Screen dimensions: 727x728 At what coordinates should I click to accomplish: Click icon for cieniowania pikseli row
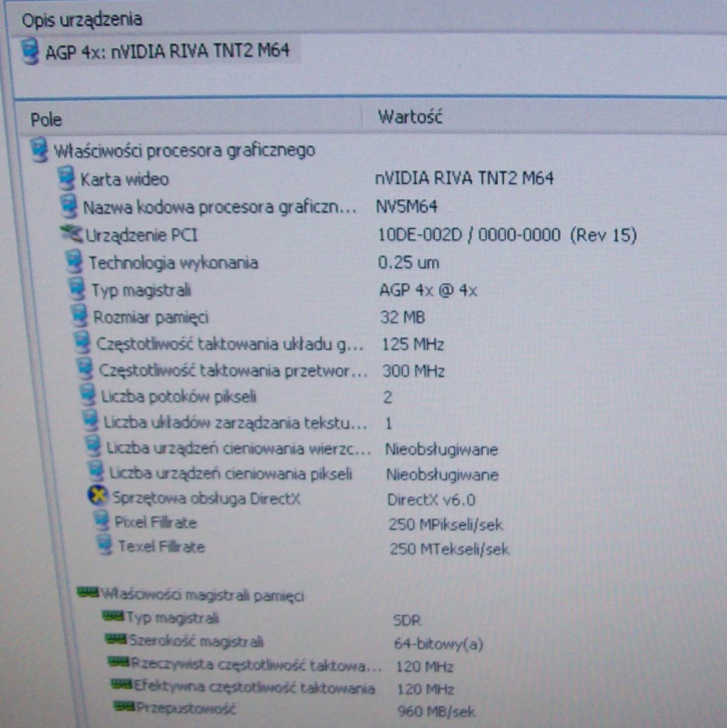click(x=96, y=472)
